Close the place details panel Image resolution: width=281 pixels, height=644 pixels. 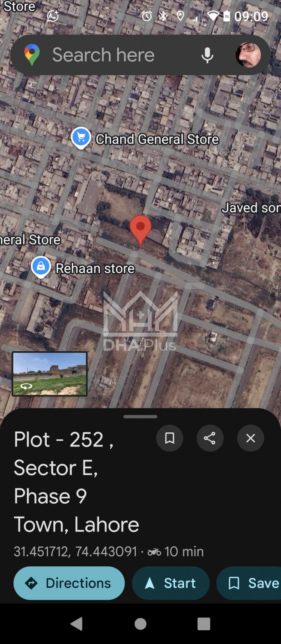pos(250,438)
